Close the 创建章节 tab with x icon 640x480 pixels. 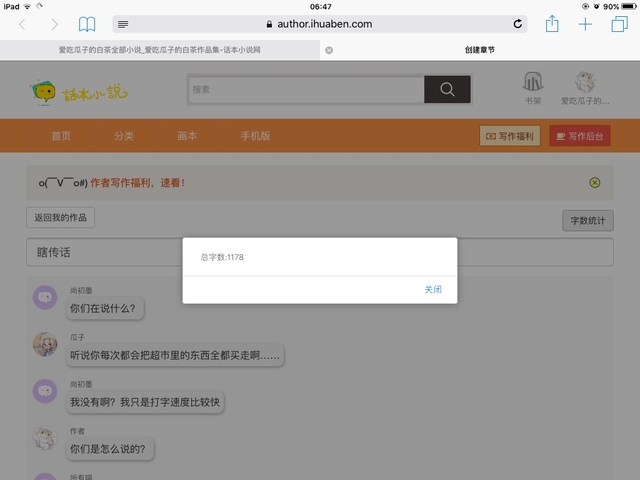coord(329,50)
